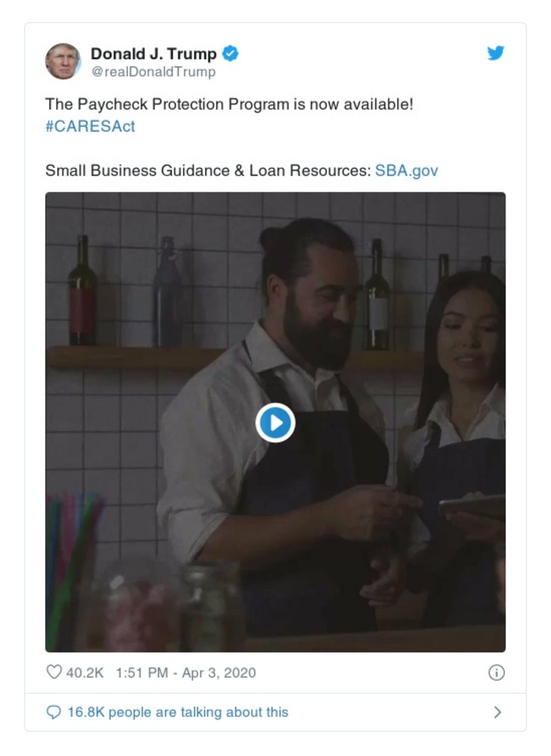The width and height of the screenshot is (551, 756).
Task: Click the Twitter bird logo
Action: click(x=496, y=52)
